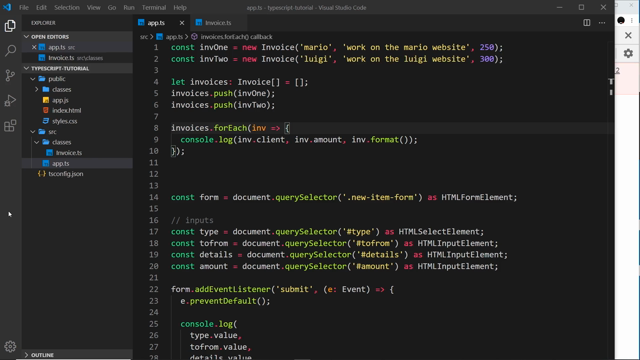This screenshot has height=360, width=640.
Task: Collapse the public folder
Action: 33,79
